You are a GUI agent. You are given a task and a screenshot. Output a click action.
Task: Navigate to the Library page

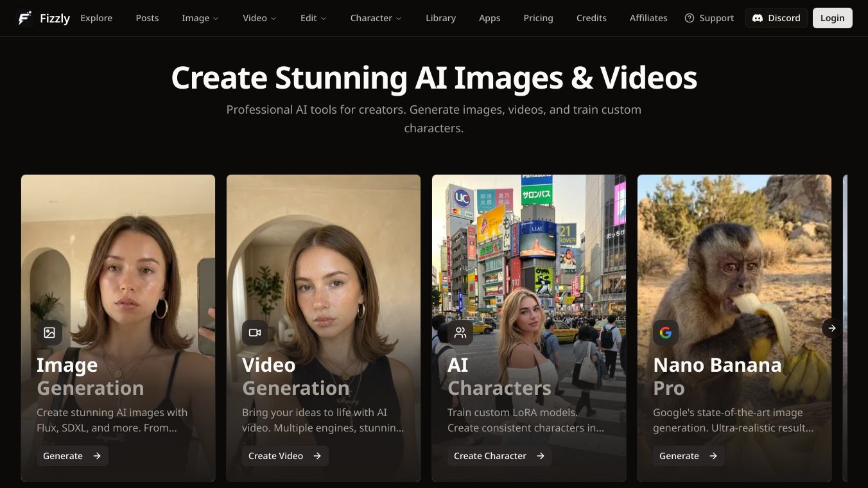[x=440, y=18]
